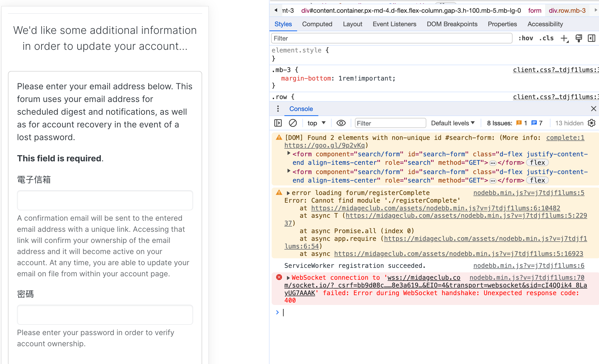599x364 pixels.
Task: Expand the ellipsis in the first form element
Action: (x=493, y=163)
